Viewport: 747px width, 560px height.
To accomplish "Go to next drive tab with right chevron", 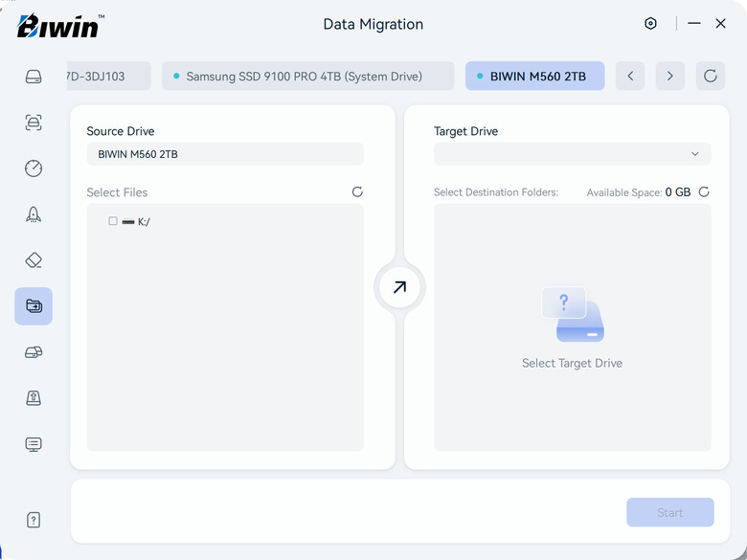I will (670, 76).
